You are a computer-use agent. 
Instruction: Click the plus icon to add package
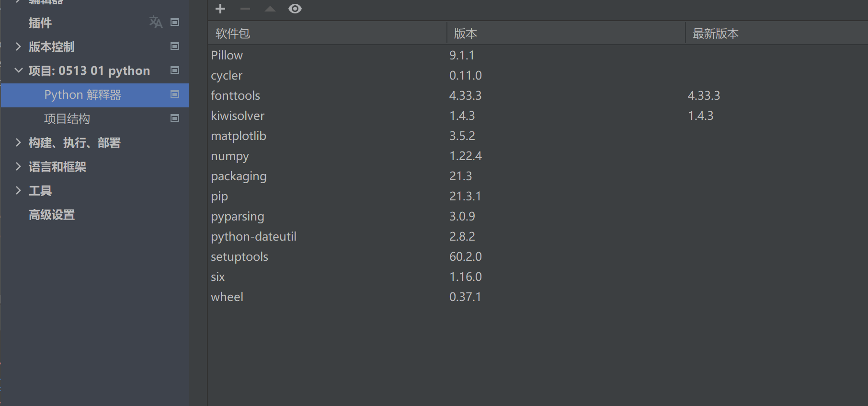click(x=220, y=9)
